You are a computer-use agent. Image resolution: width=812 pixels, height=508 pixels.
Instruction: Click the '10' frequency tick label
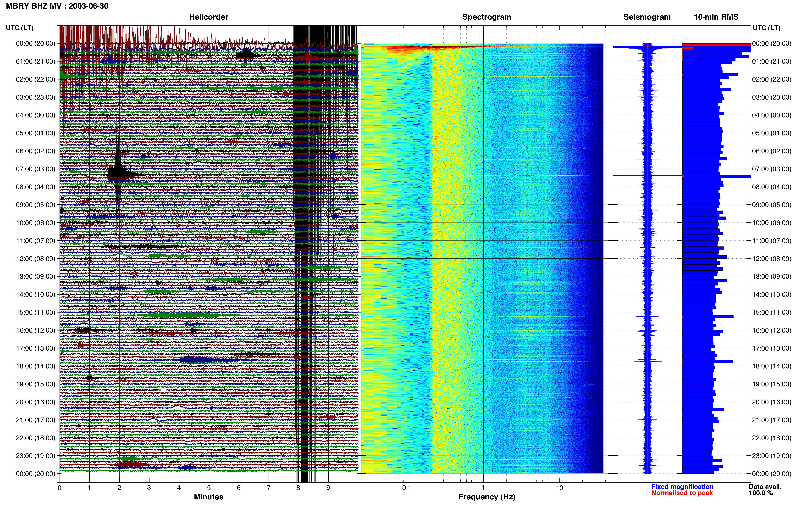[x=559, y=488]
